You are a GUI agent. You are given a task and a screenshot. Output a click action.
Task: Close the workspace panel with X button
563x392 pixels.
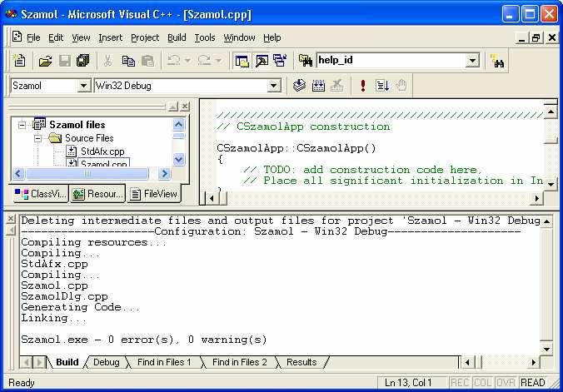pos(185,107)
